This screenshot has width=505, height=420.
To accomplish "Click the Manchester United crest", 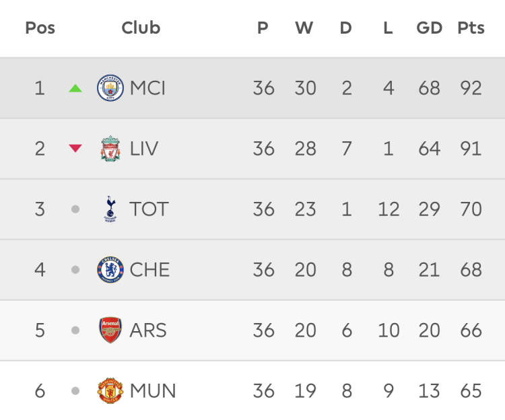I will 110,391.
